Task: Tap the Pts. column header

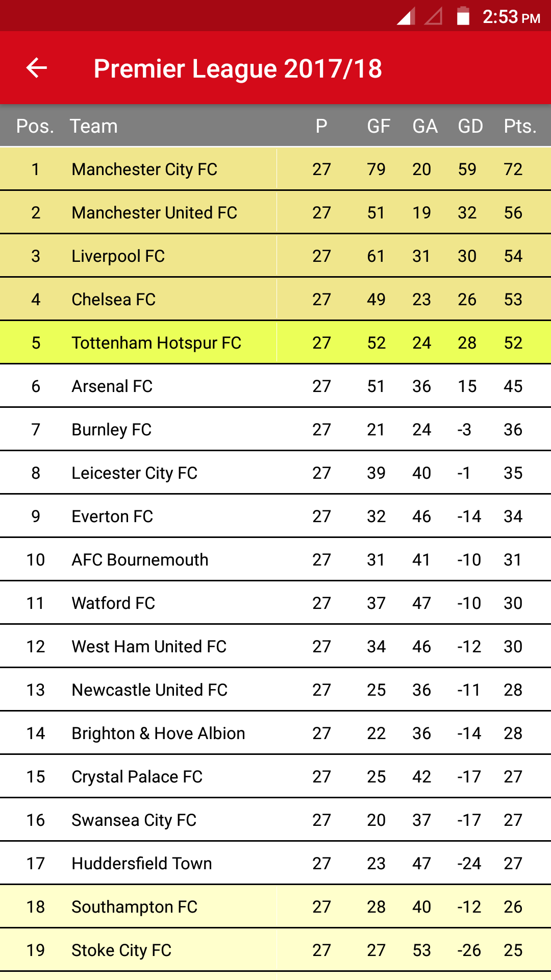Action: click(520, 126)
